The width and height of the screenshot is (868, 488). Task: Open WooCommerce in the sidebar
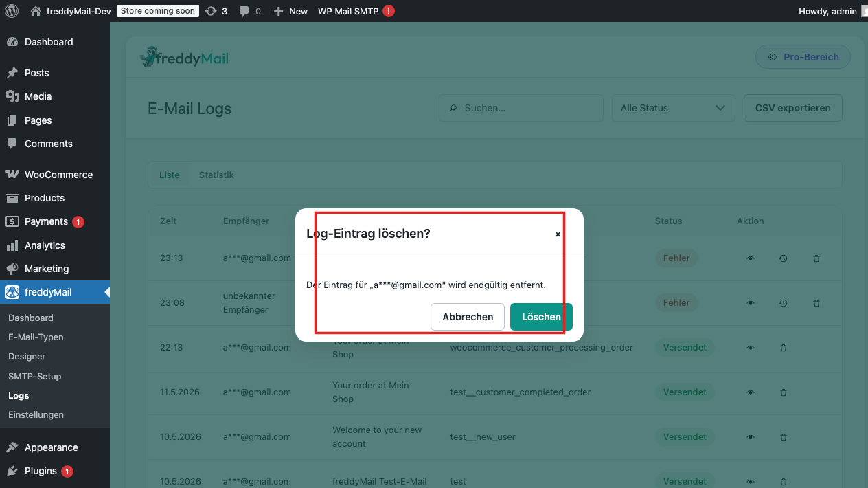(55, 175)
